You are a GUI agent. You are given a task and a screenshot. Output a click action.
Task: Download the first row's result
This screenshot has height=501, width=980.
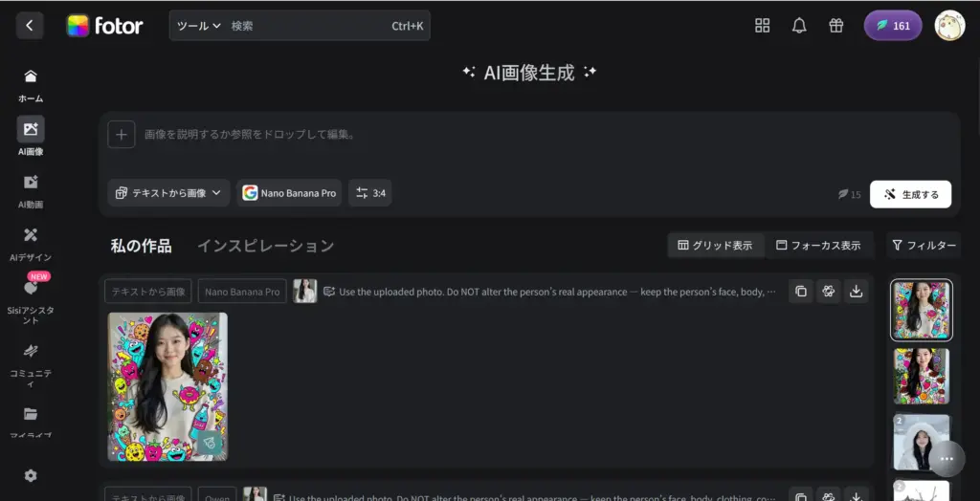pyautogui.click(x=857, y=291)
